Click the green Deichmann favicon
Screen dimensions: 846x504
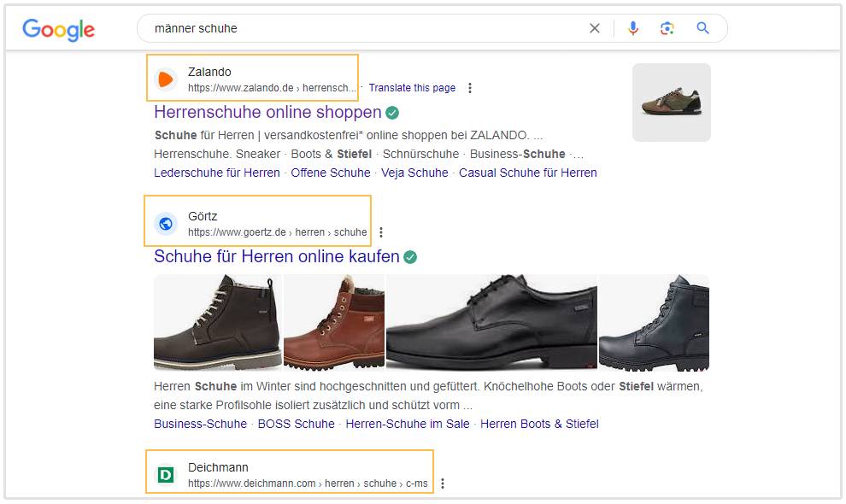coord(167,474)
